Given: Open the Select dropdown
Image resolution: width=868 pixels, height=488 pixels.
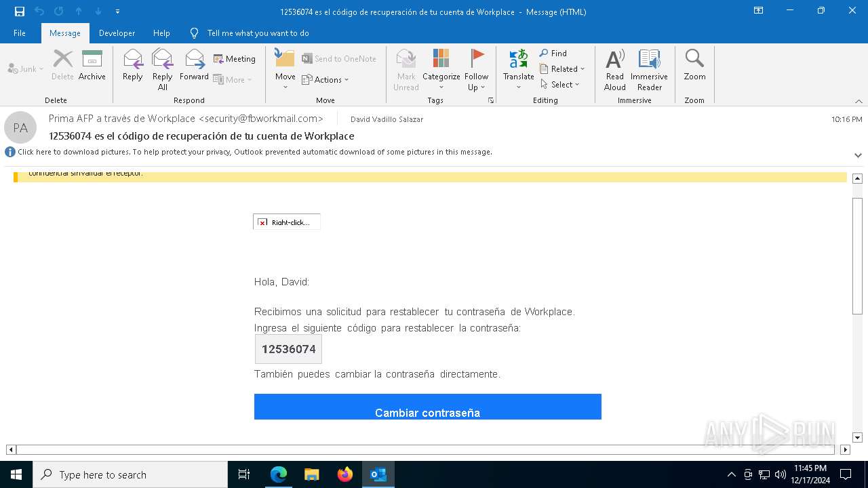Looking at the screenshot, I should [560, 84].
